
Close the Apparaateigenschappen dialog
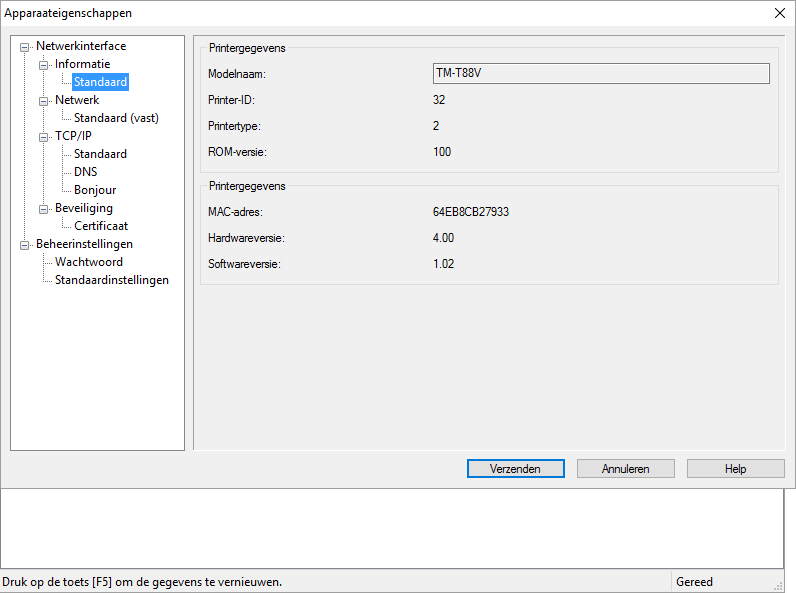pos(780,13)
